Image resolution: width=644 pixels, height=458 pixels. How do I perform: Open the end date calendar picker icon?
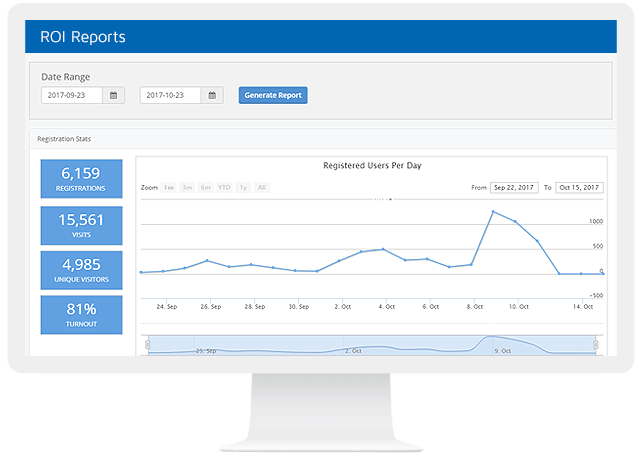click(x=213, y=96)
